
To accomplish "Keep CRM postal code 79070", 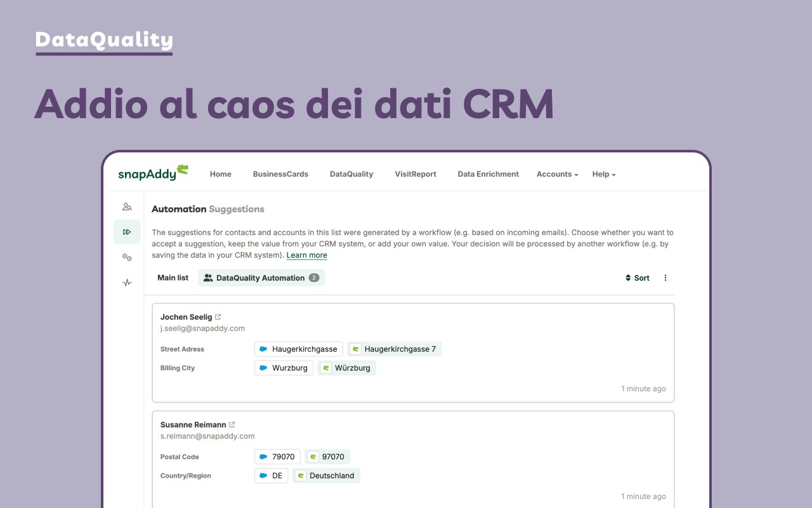I will pyautogui.click(x=277, y=457).
